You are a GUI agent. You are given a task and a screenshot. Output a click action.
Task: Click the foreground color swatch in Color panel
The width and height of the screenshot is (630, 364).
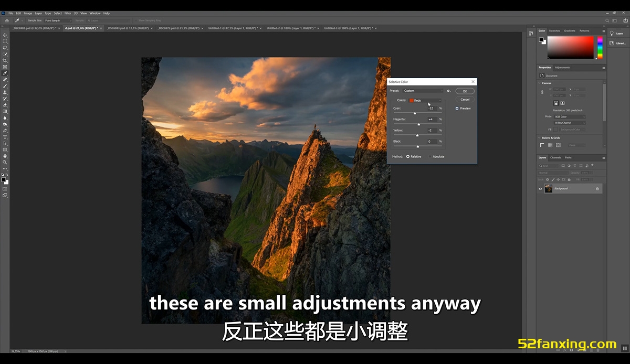(x=541, y=39)
